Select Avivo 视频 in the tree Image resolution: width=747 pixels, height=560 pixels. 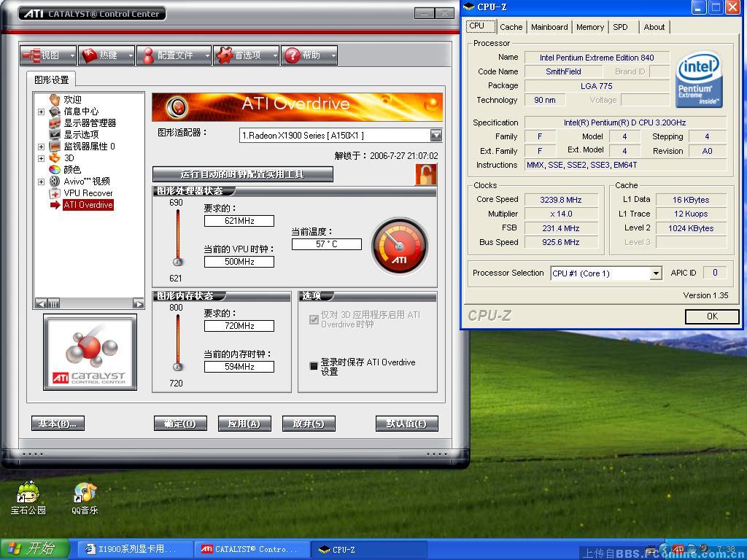point(87,182)
